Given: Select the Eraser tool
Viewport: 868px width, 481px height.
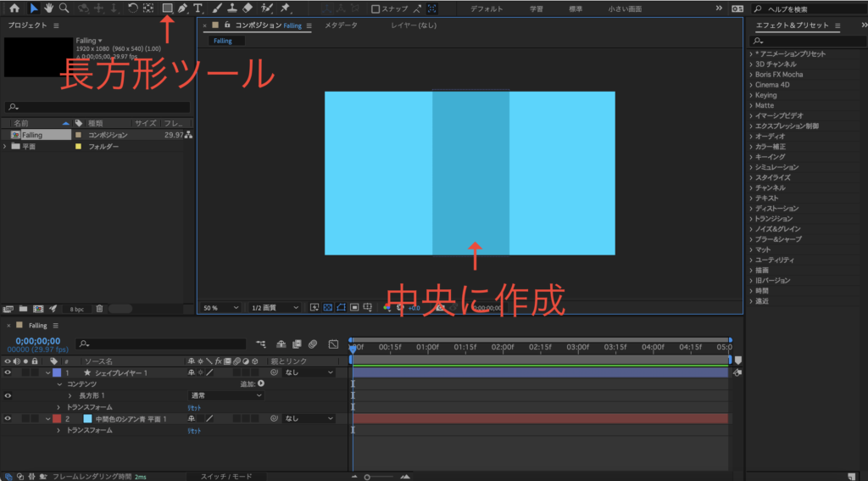Looking at the screenshot, I should (x=248, y=8).
